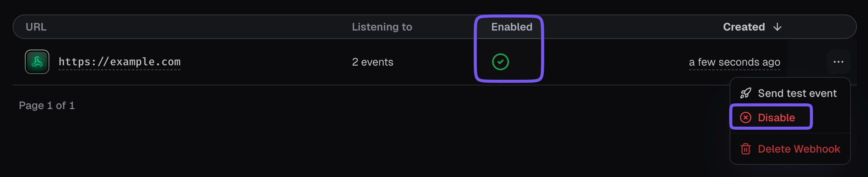Click the Enabled column header

point(512,27)
